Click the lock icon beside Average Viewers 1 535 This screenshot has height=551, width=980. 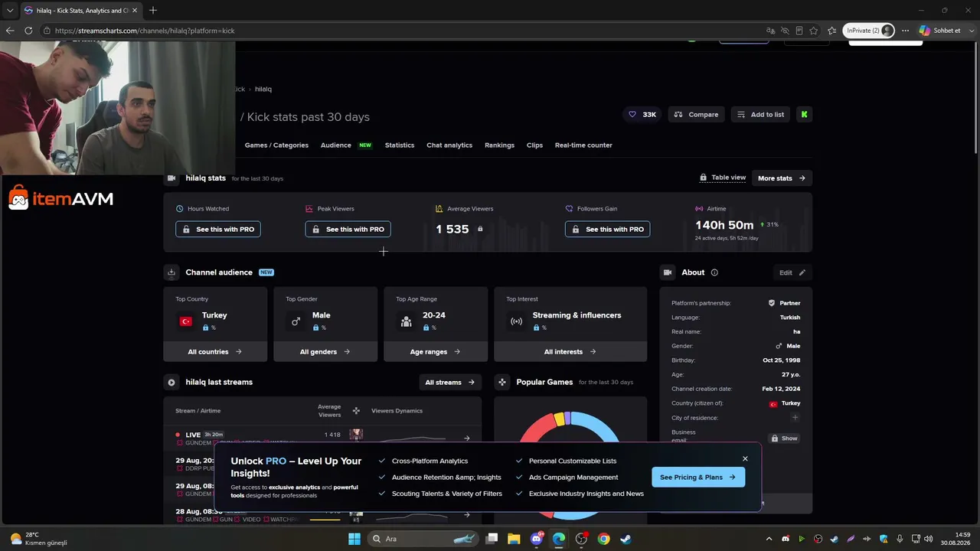coord(480,229)
